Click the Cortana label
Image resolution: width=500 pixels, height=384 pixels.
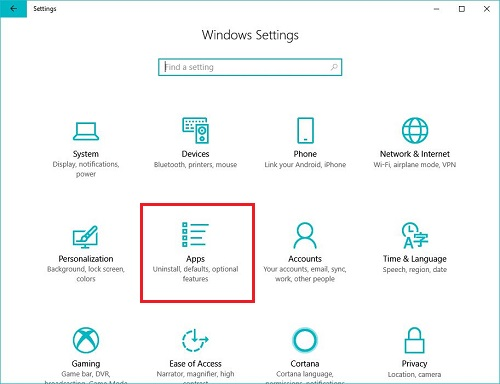click(305, 364)
